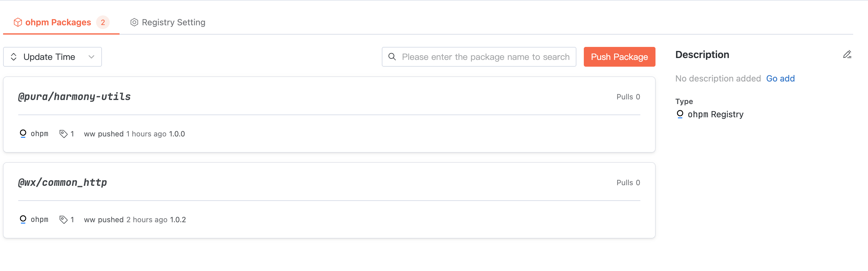
Task: Click the sort arrows icon beside Update Time
Action: [x=14, y=57]
